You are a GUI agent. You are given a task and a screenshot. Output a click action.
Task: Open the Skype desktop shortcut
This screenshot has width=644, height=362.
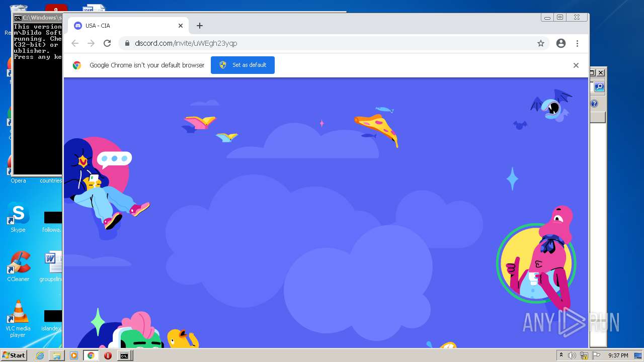18,217
